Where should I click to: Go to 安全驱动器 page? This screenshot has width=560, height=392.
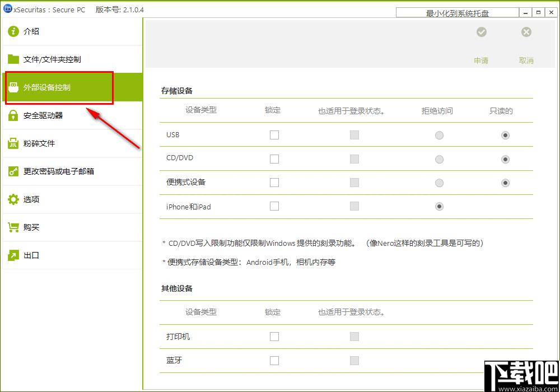coord(72,115)
